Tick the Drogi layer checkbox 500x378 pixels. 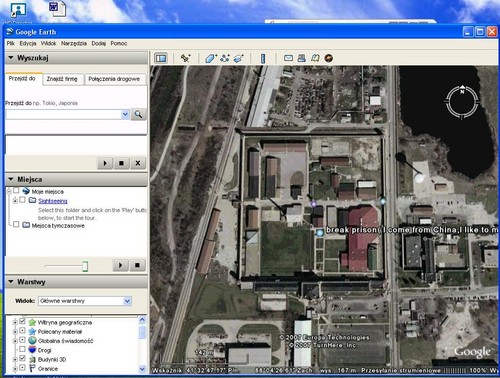pyautogui.click(x=22, y=349)
